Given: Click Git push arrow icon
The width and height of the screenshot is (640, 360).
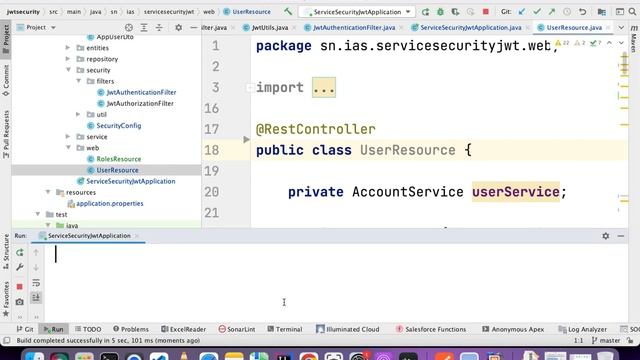Looking at the screenshot, I should [x=552, y=12].
